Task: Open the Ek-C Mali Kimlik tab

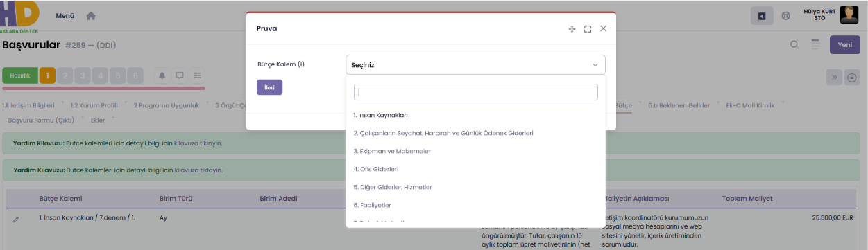Action: coord(749,106)
